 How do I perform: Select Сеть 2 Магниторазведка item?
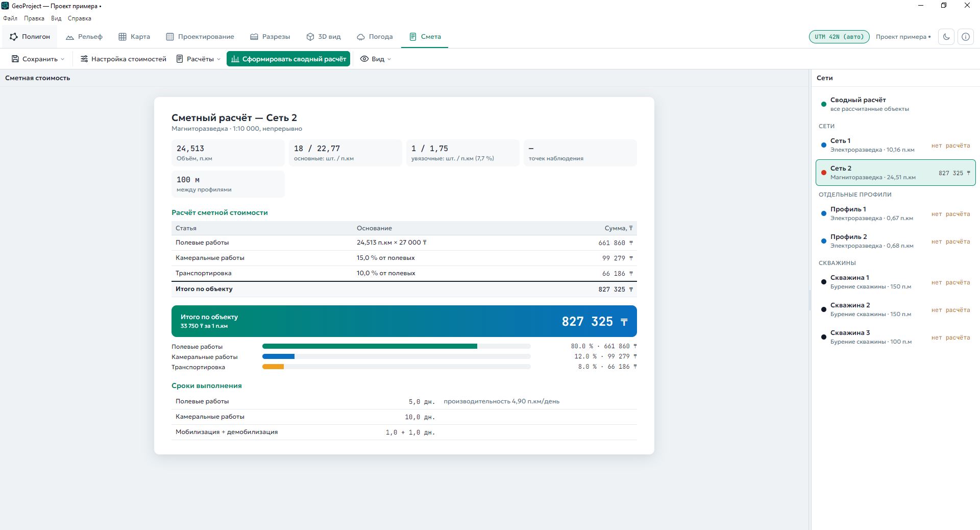896,173
